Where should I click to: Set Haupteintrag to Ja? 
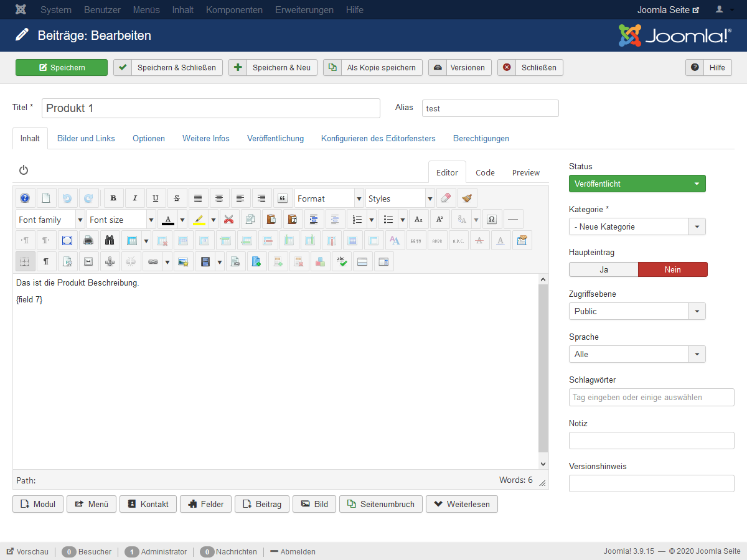pyautogui.click(x=604, y=269)
